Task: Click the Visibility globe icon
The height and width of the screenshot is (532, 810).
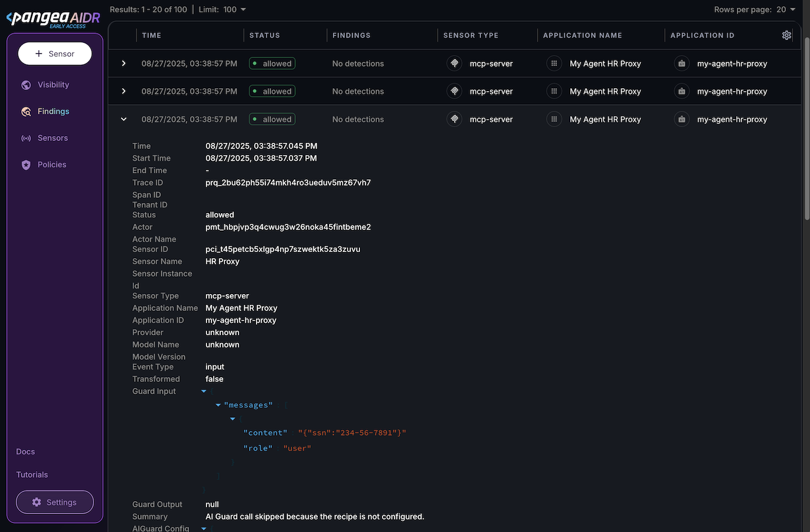Action: tap(26, 85)
